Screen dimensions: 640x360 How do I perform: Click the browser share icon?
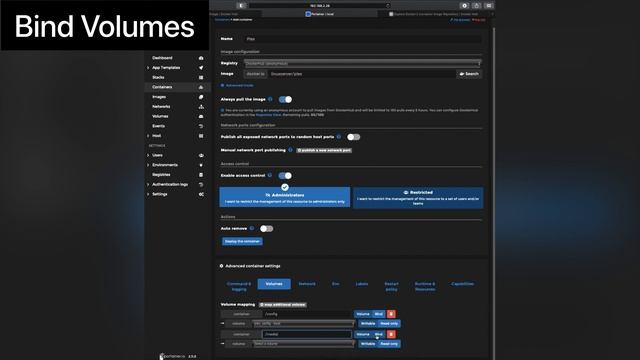[x=476, y=5]
